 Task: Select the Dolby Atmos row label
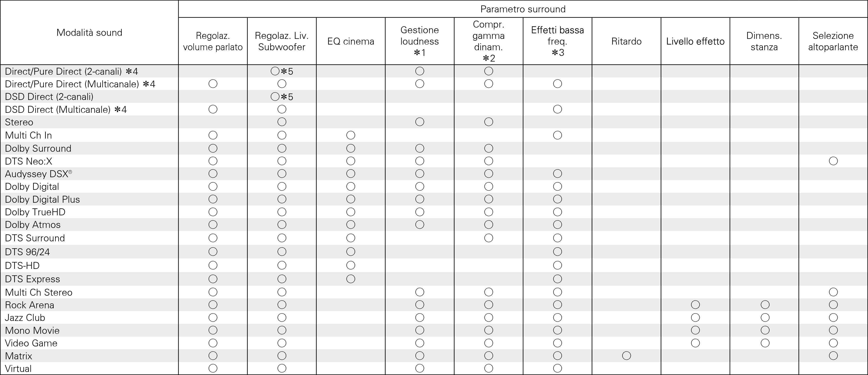pos(33,225)
